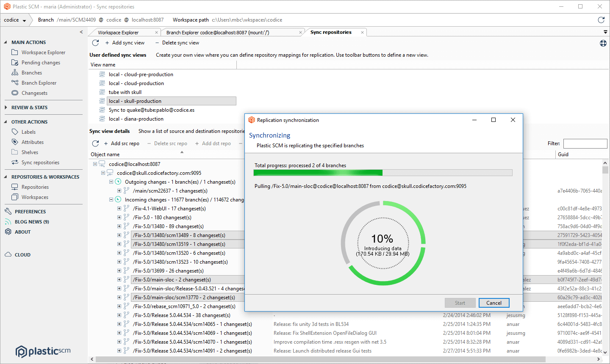Collapse the Outgoing changes tree node
610x364 pixels.
click(x=111, y=182)
